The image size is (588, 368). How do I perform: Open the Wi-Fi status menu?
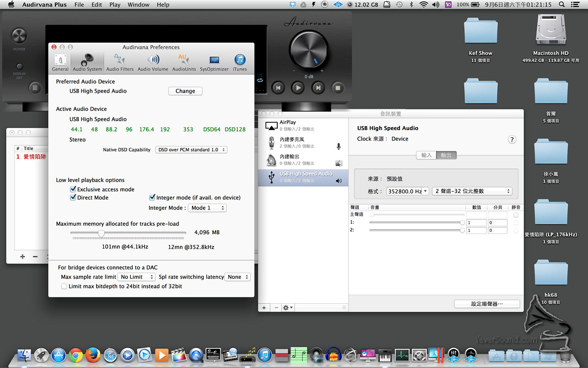[423, 4]
